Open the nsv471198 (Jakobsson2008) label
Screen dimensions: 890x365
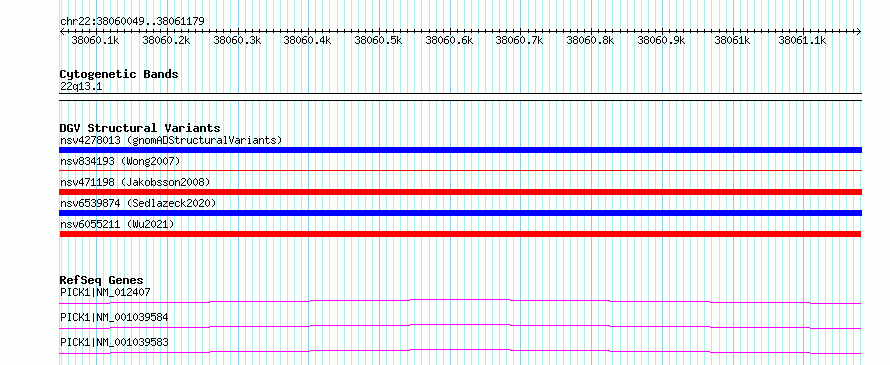click(135, 182)
